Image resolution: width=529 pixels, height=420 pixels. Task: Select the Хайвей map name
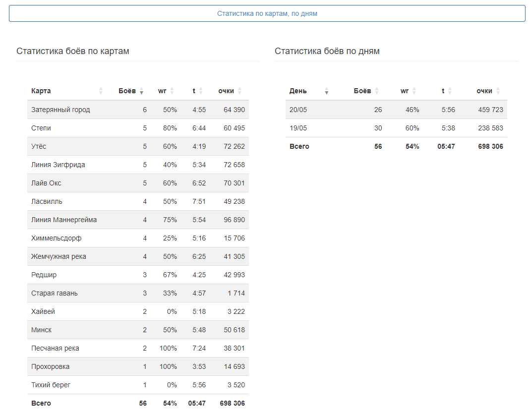tap(43, 311)
